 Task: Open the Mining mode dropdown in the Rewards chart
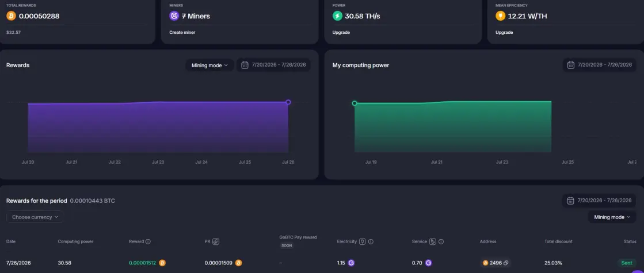(x=209, y=65)
